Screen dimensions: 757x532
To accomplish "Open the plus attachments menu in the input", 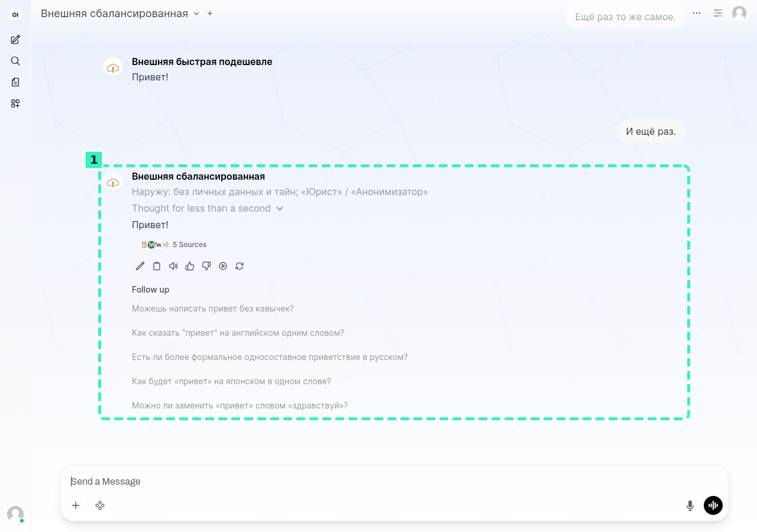I will pyautogui.click(x=76, y=505).
